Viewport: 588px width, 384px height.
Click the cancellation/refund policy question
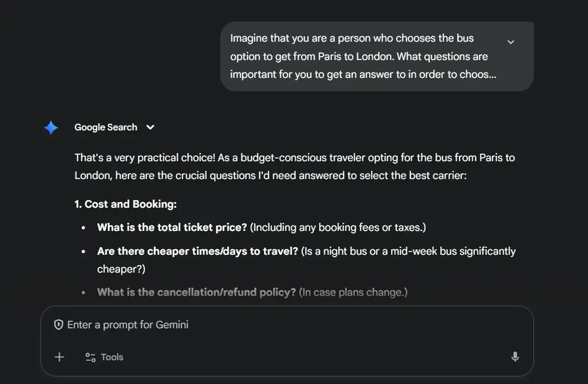tap(196, 293)
